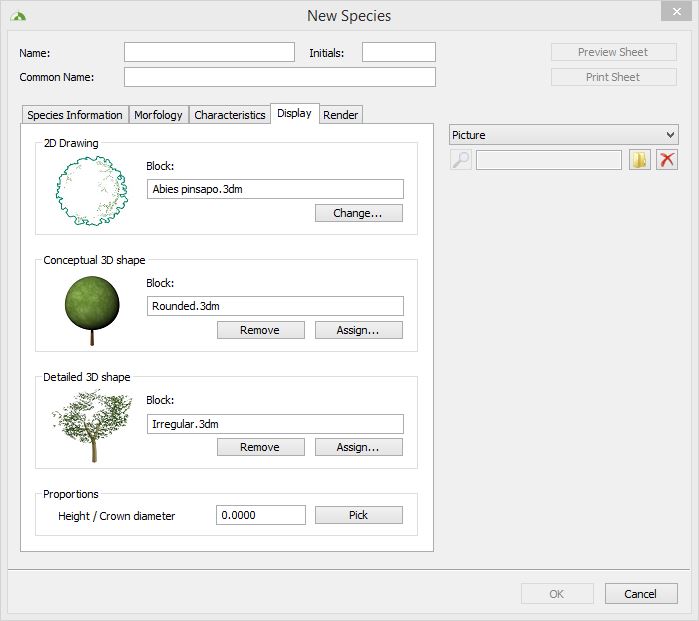Viewport: 699px width, 621px height.
Task: Focus the Name input field
Action: (209, 52)
